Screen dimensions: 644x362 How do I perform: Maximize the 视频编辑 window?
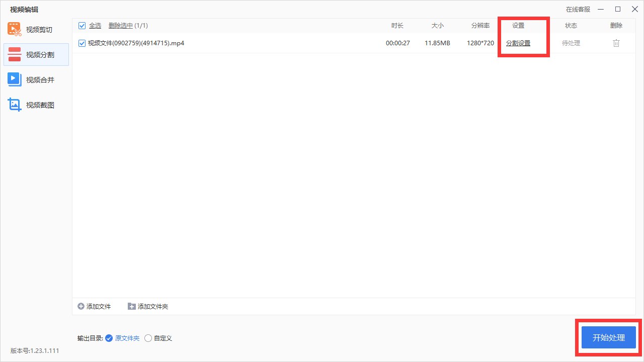coord(618,9)
